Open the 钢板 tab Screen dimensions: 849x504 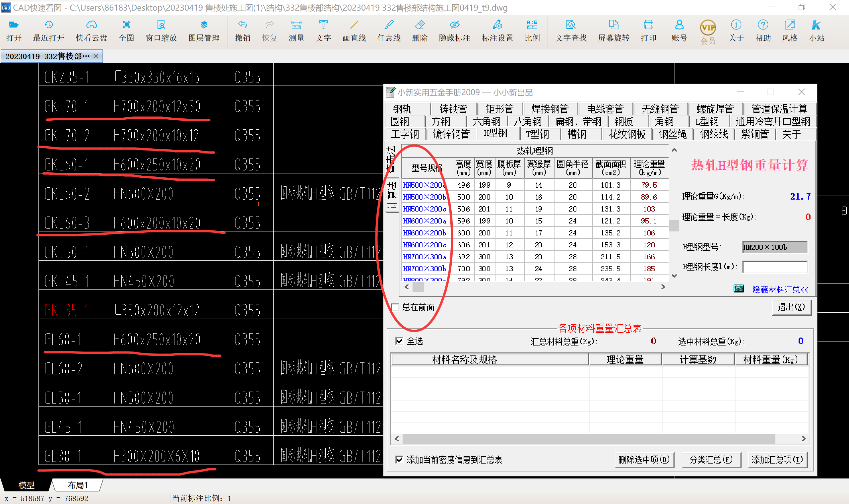click(x=624, y=122)
